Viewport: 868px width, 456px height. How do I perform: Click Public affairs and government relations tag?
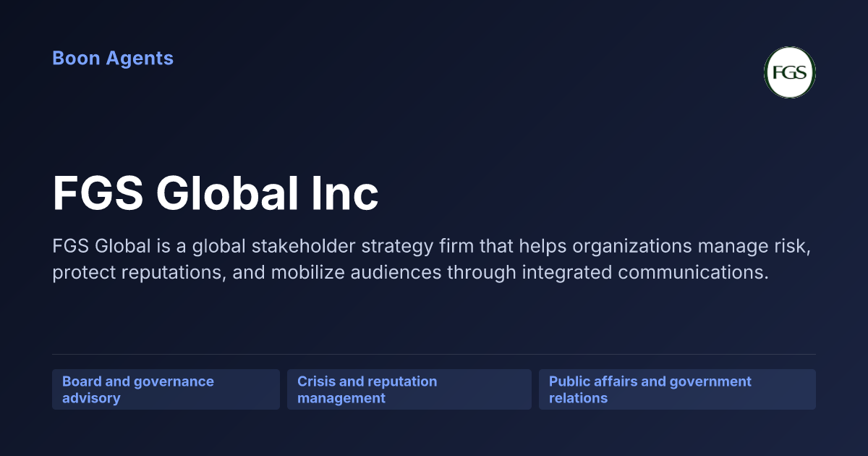(x=677, y=389)
